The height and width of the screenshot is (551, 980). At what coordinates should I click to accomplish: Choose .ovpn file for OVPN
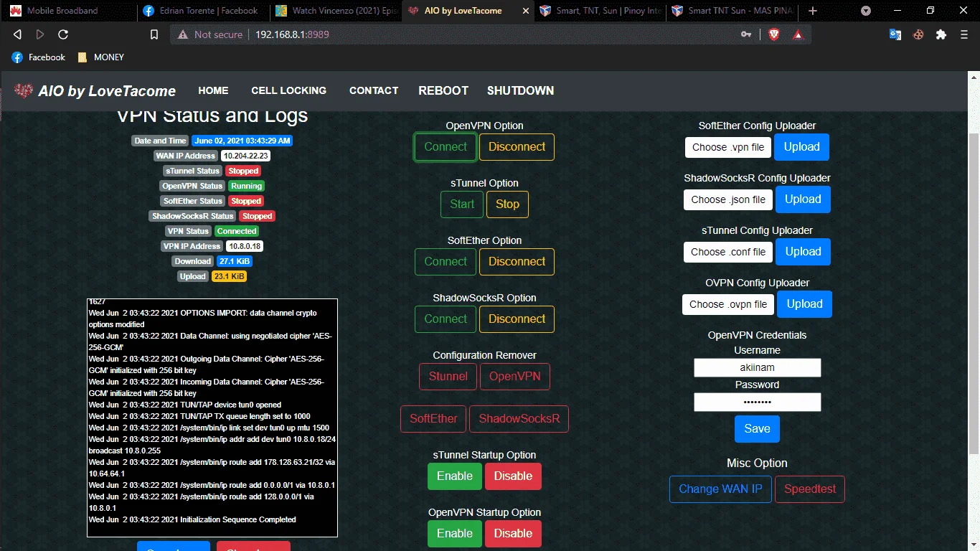pos(728,304)
